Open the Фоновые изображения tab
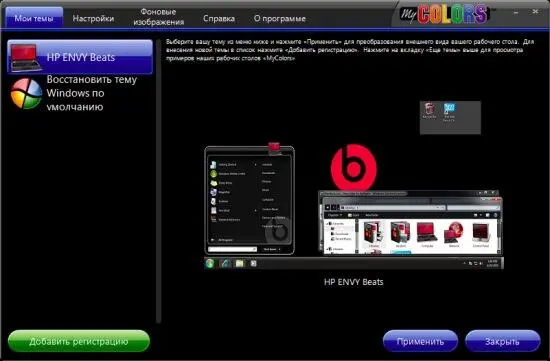 coord(158,17)
